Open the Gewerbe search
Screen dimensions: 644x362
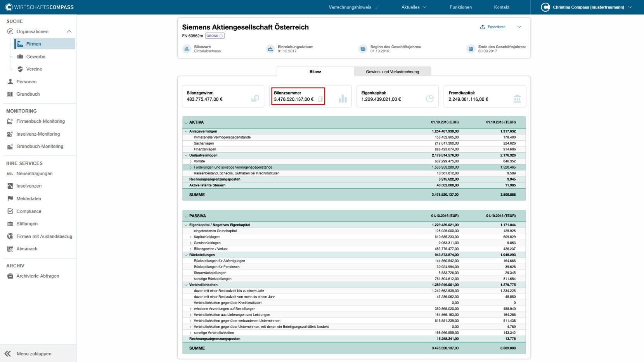click(36, 57)
